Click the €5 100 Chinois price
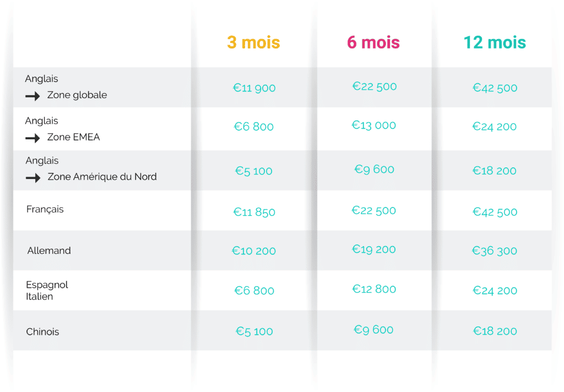Viewport: 564px width, 392px height. point(254,331)
